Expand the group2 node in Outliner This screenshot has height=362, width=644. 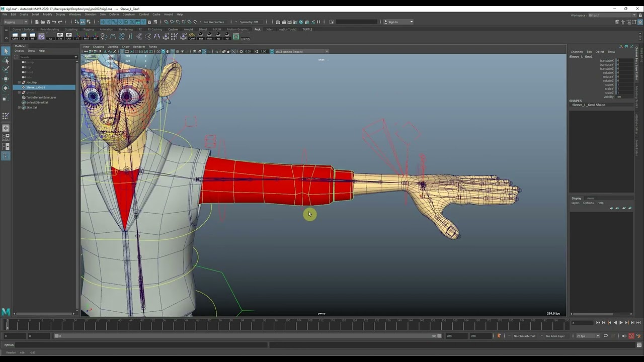click(x=19, y=92)
